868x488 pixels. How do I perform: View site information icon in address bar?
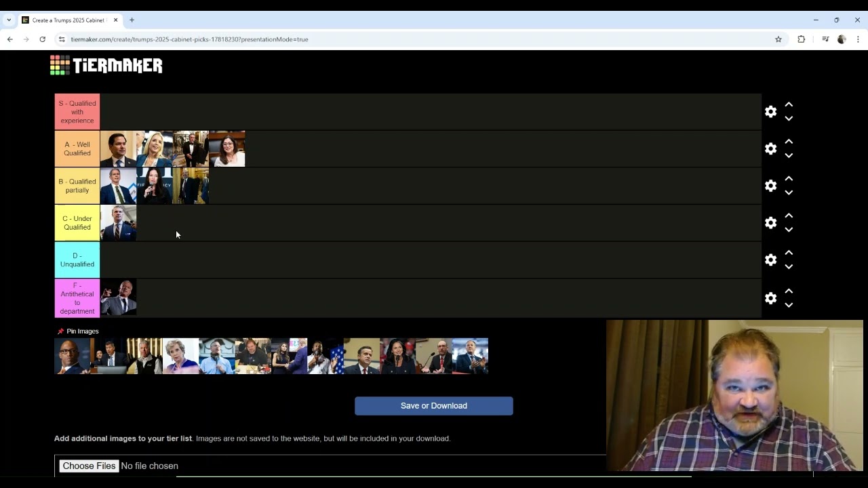click(61, 39)
